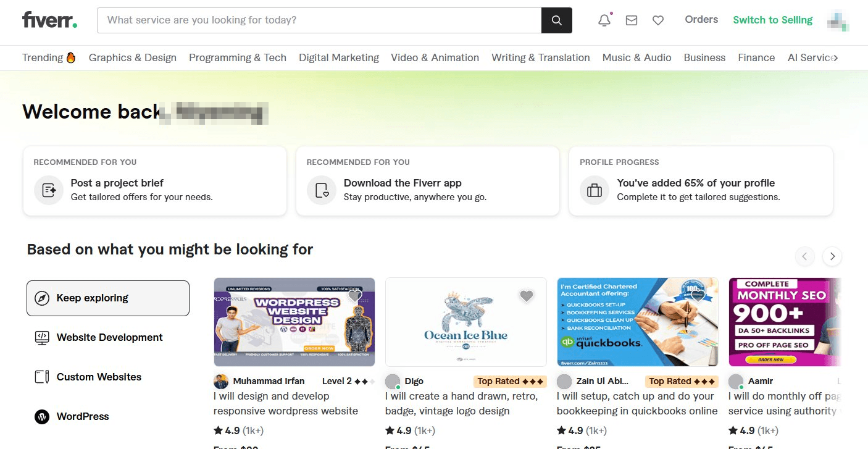
Task: Open the Finance category
Action: pyautogui.click(x=756, y=57)
